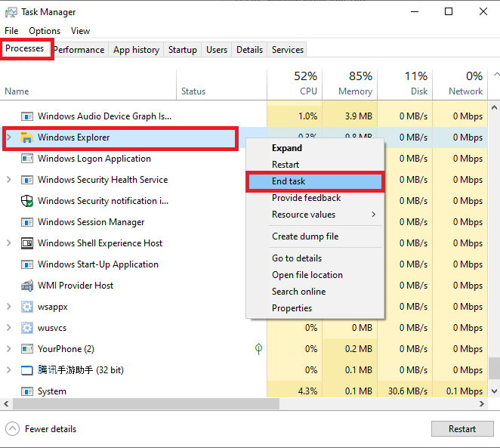The width and height of the screenshot is (500, 448).
Task: Choose Restart in the context menu
Action: [x=315, y=165]
